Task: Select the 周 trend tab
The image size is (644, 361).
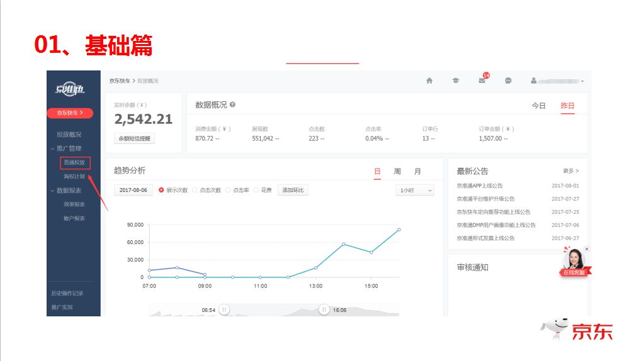Action: [397, 171]
